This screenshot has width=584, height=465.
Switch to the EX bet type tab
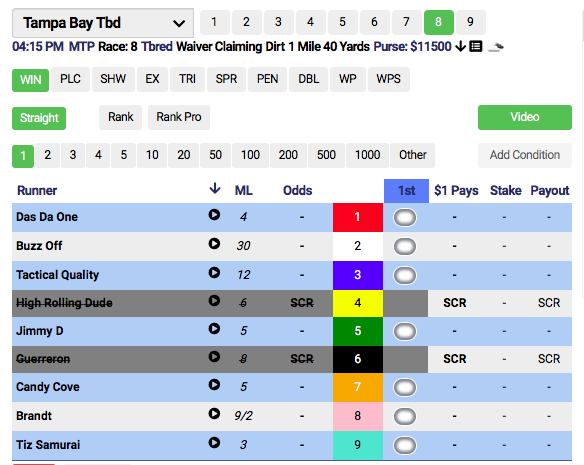tap(152, 79)
